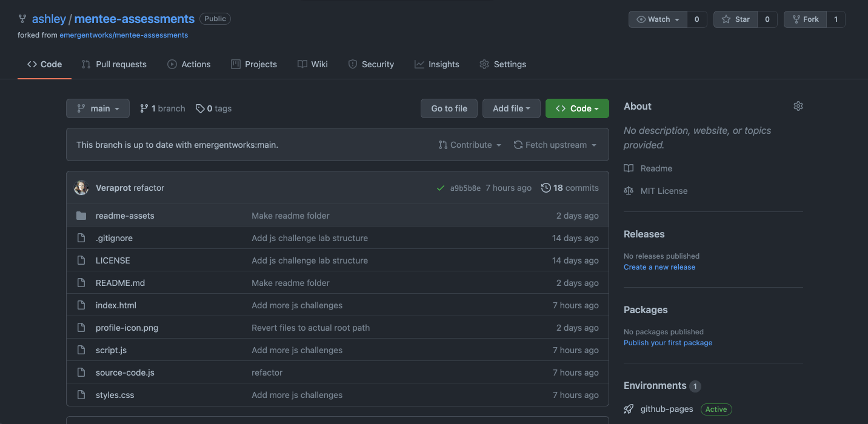The height and width of the screenshot is (424, 868).
Task: Click the file icon next to index.html
Action: [x=81, y=305]
